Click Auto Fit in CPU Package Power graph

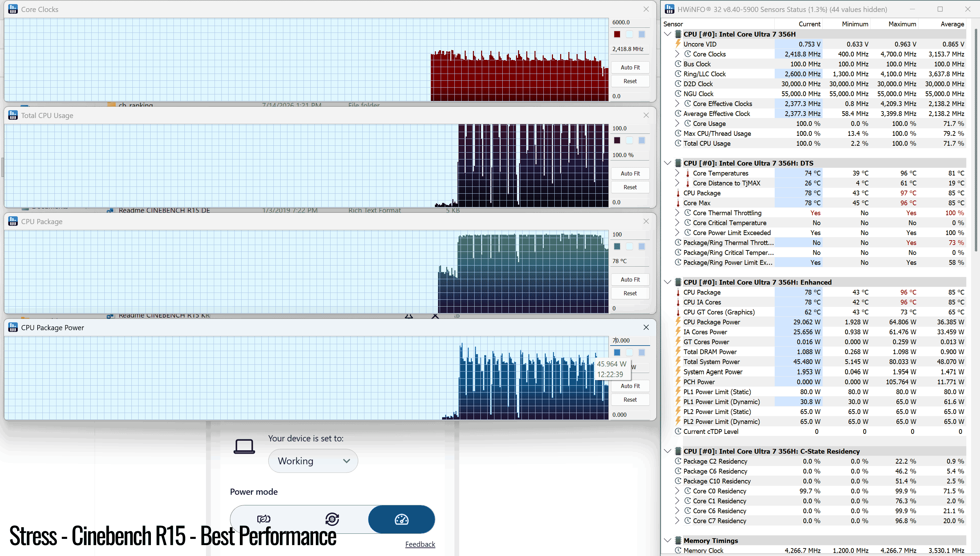pos(630,386)
